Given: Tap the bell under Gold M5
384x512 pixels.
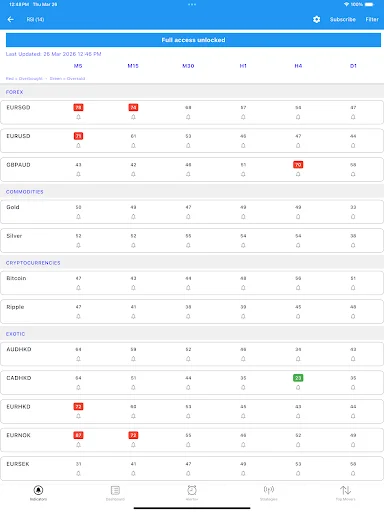Looking at the screenshot, I should click(x=78, y=217).
